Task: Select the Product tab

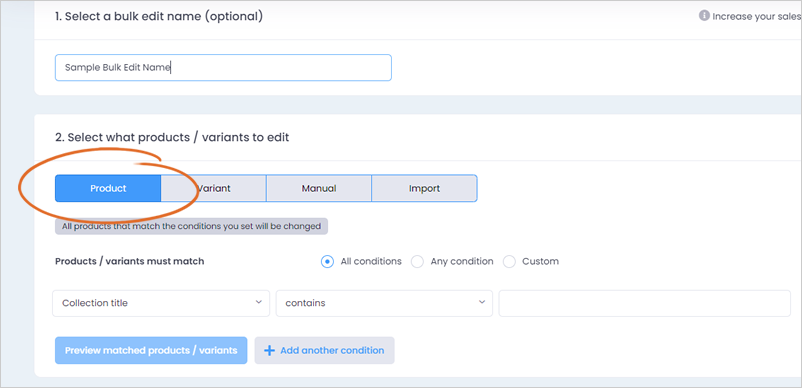Action: click(108, 189)
